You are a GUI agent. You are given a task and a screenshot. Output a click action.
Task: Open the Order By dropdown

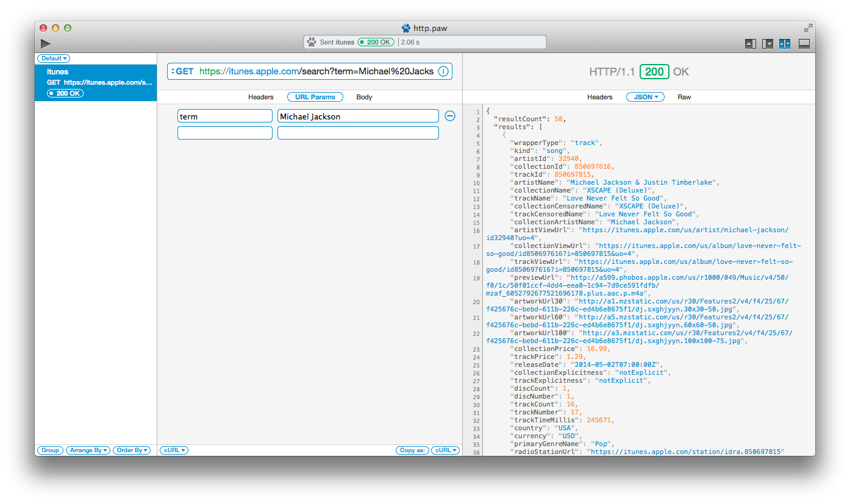[132, 450]
